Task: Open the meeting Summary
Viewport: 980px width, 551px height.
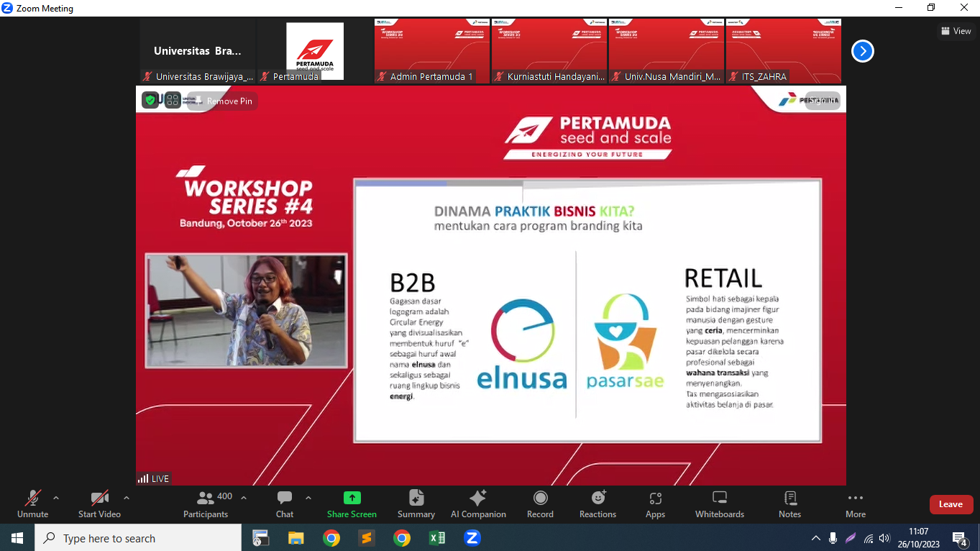Action: click(416, 504)
